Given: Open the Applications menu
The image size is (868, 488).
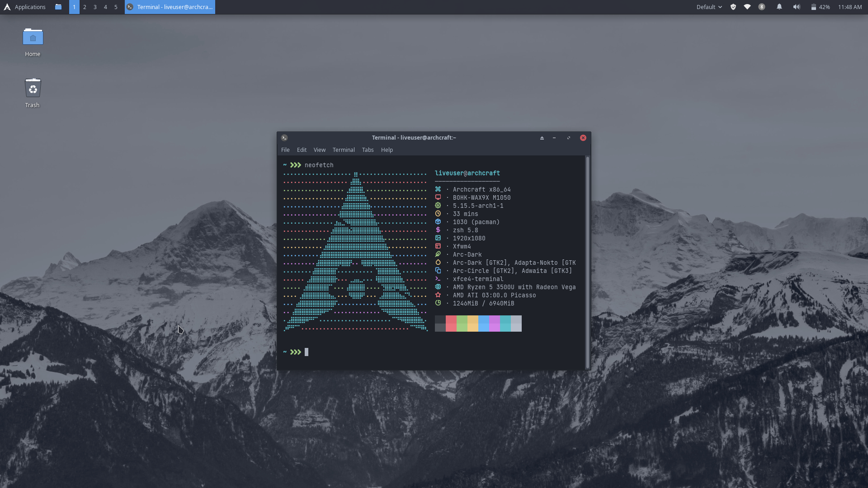Looking at the screenshot, I should pos(25,7).
